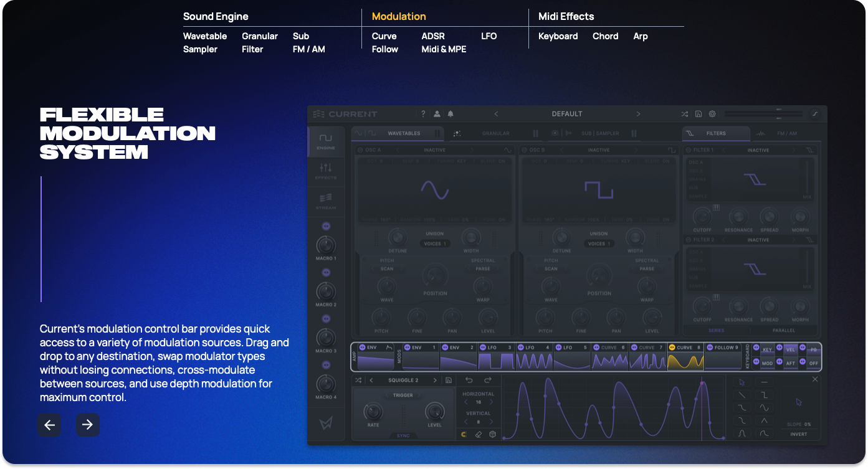Go to next preset after DEFAULT
The height and width of the screenshot is (469, 868).
pyautogui.click(x=638, y=114)
